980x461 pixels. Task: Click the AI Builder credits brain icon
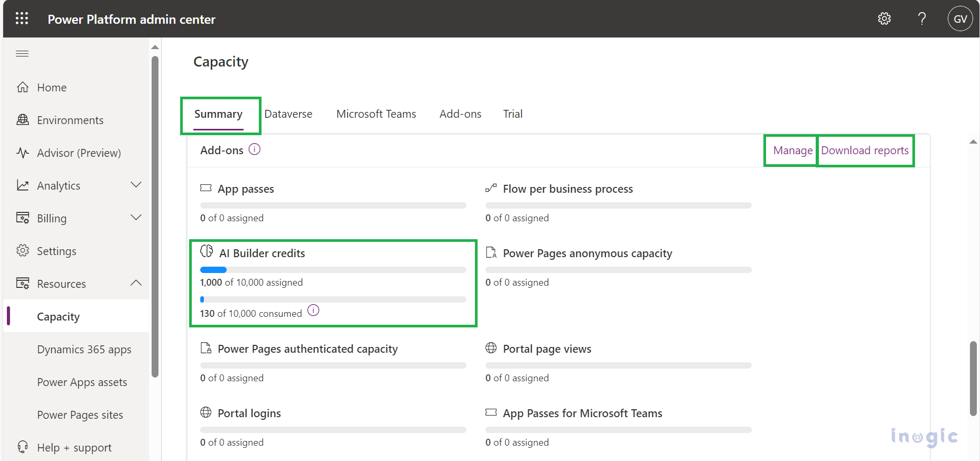[207, 251]
